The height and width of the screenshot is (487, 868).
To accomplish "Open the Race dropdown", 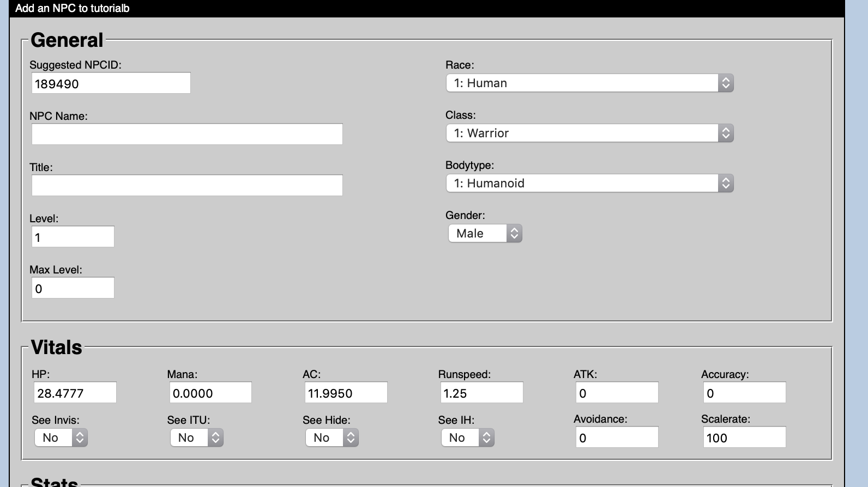I will (589, 83).
